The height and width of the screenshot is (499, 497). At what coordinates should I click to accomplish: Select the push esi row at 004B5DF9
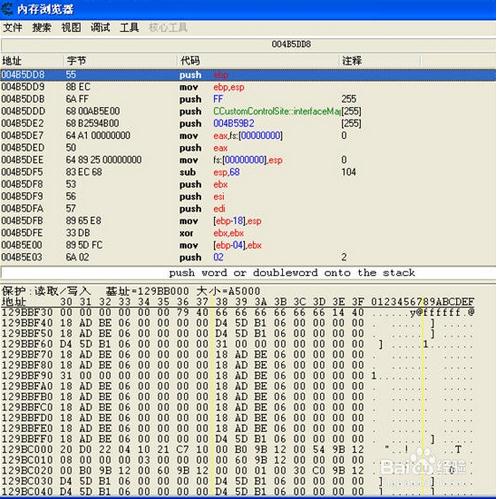(x=248, y=197)
